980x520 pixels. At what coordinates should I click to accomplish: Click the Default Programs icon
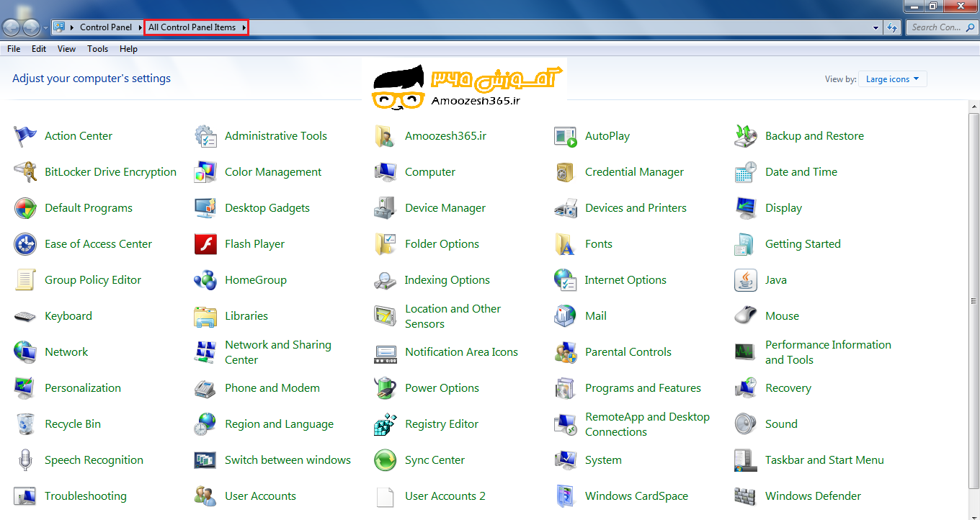point(25,208)
